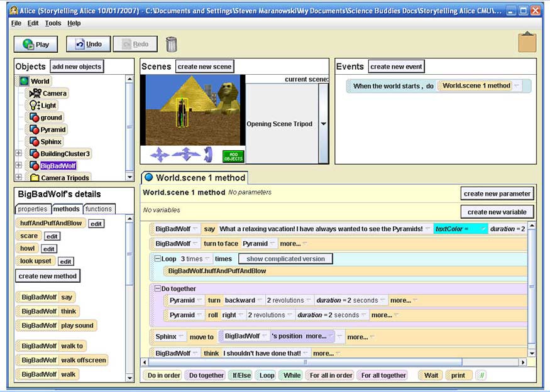Click the For all together tile
The height and width of the screenshot is (392, 550).
pyautogui.click(x=382, y=375)
